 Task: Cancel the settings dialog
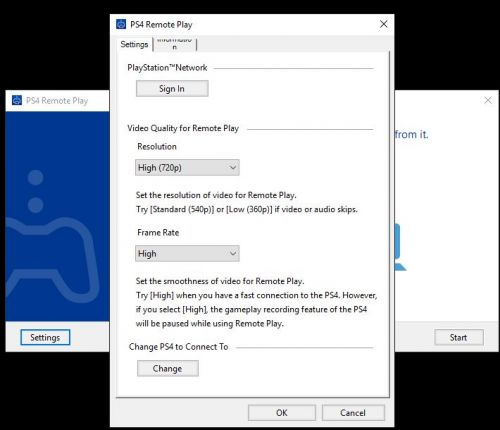pyautogui.click(x=353, y=413)
